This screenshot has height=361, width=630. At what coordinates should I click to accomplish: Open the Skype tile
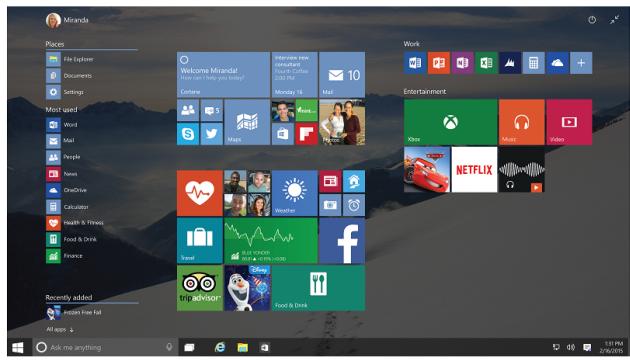[188, 134]
